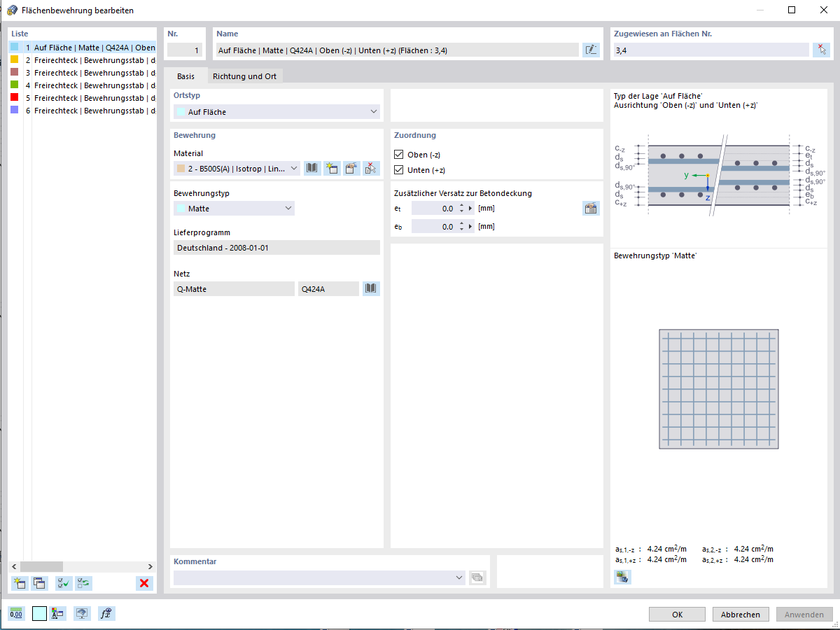
Task: Open the mesh library icon beside Q424A
Action: pyautogui.click(x=371, y=288)
